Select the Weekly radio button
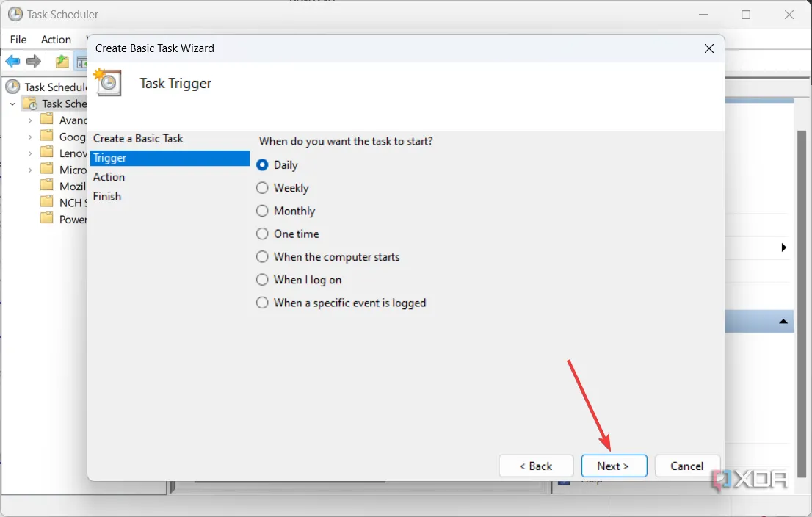 (x=262, y=188)
